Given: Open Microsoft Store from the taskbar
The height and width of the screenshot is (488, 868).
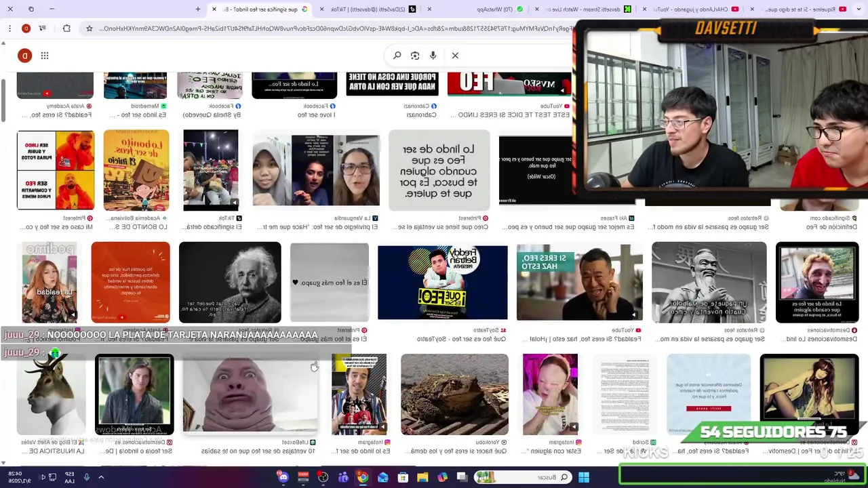Looking at the screenshot, I should (403, 477).
